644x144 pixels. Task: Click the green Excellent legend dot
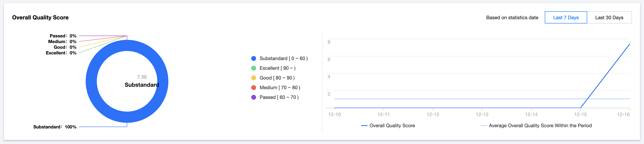coord(253,68)
